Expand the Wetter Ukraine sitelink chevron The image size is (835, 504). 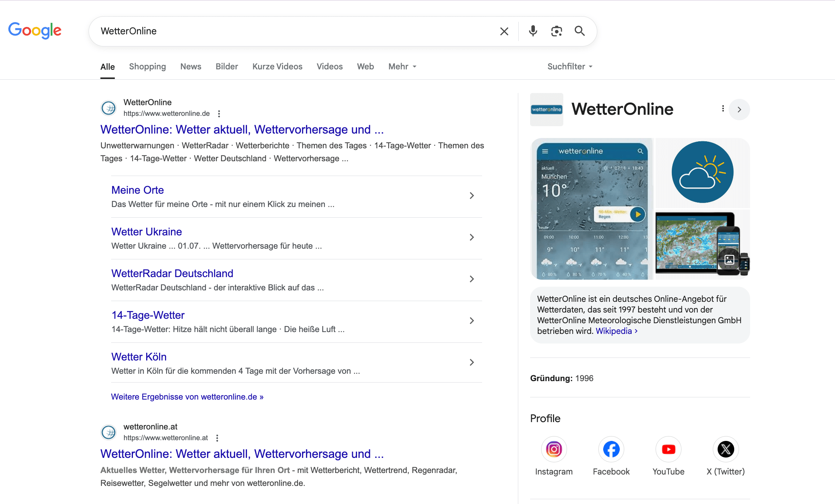point(472,237)
